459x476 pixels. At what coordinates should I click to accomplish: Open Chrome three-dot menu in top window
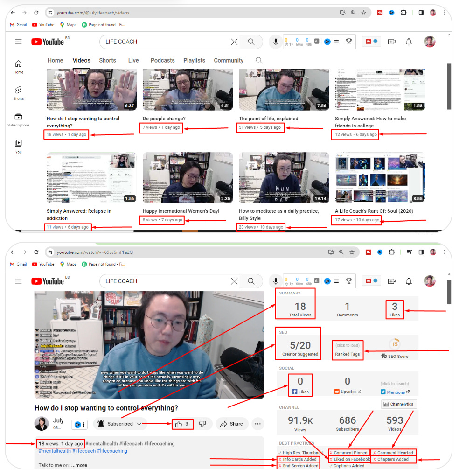(445, 13)
